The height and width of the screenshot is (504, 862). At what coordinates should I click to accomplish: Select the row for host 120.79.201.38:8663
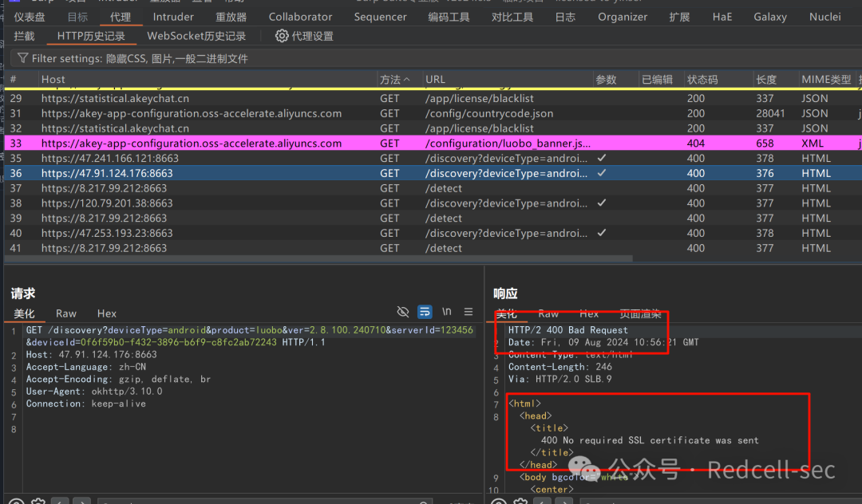107,203
